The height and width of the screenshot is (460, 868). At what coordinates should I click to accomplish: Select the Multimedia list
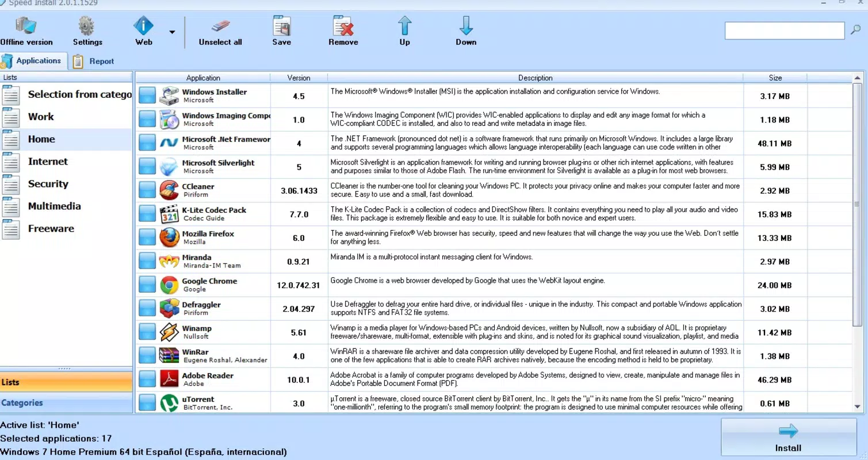tap(66, 206)
